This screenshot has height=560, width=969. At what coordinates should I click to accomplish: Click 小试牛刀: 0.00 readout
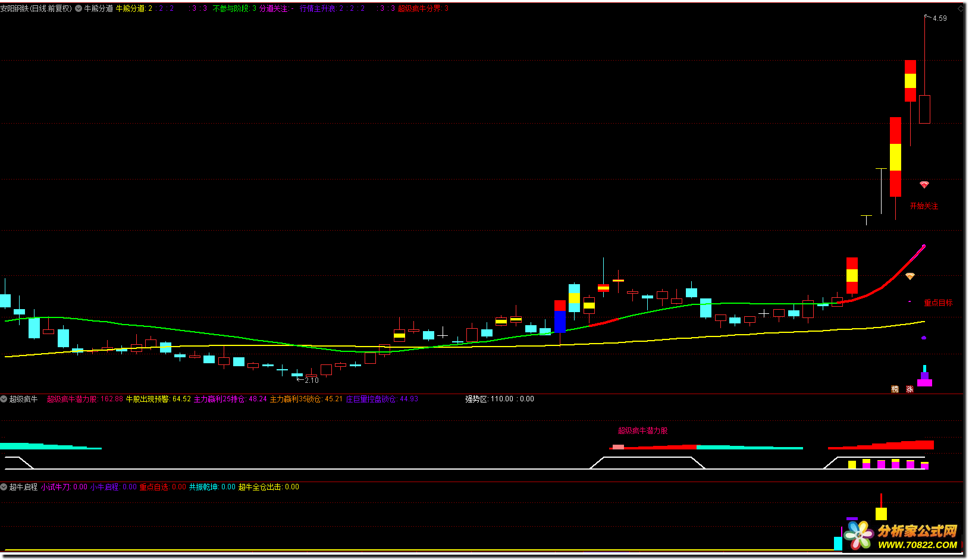point(64,487)
